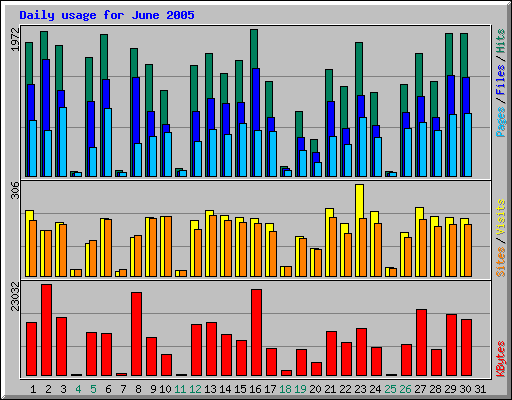Click day 8 on the date axis
This screenshot has width=512, height=400.
pos(138,389)
